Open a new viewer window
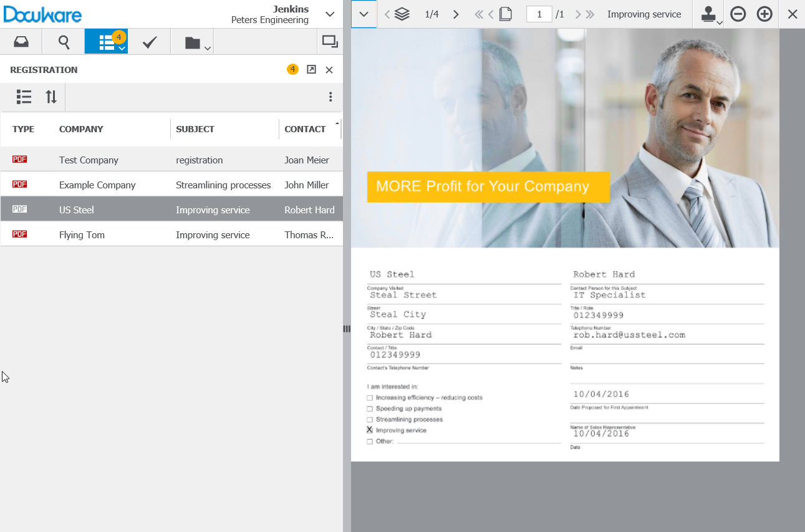The width and height of the screenshot is (805, 532). point(330,41)
